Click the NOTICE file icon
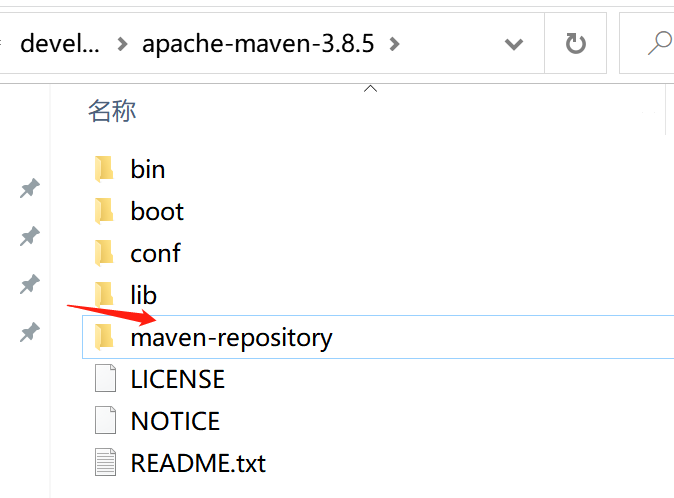Image resolution: width=674 pixels, height=498 pixels. click(105, 421)
